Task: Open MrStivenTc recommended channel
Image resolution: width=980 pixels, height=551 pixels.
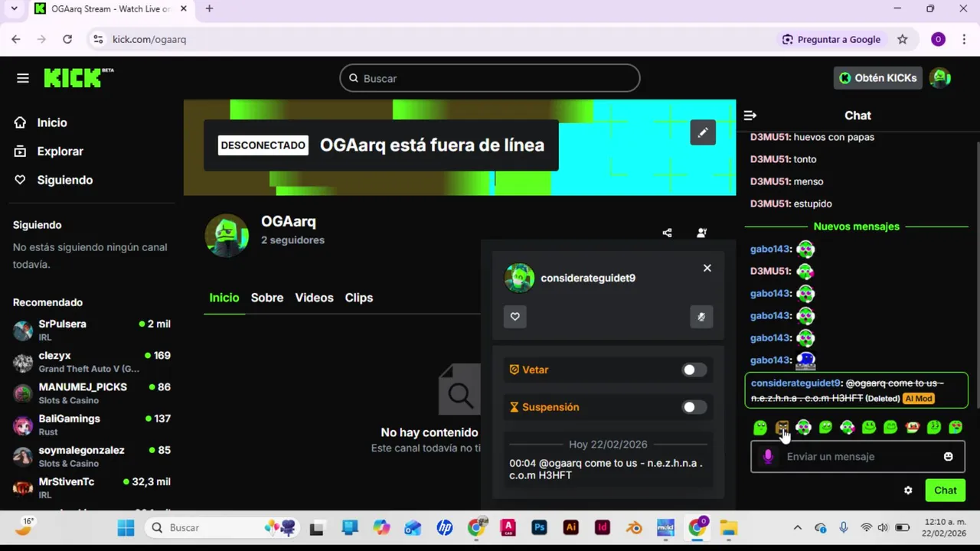Action: [92, 487]
